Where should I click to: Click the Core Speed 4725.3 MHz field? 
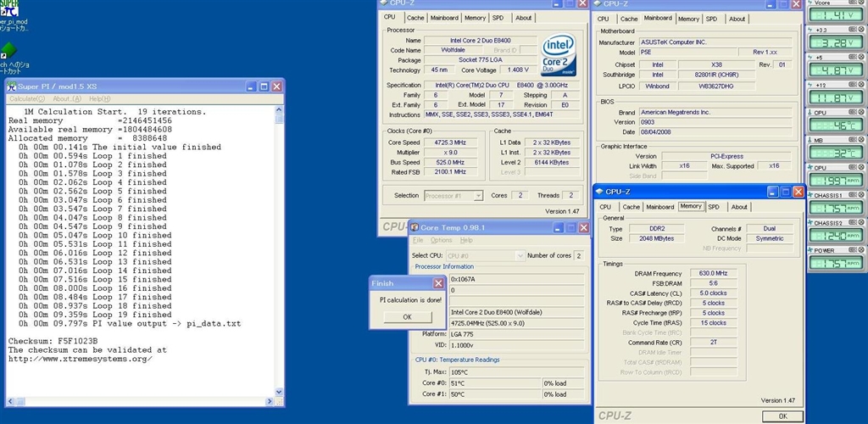[449, 142]
